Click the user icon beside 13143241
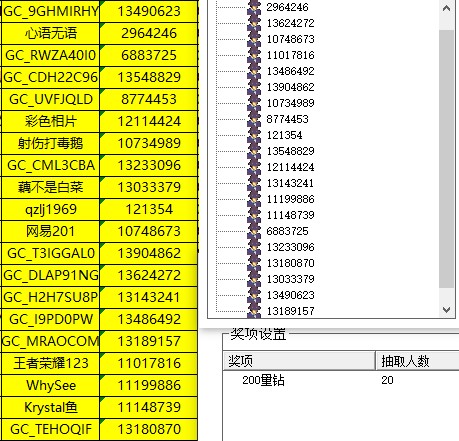Image resolution: width=459 pixels, height=441 pixels. (x=254, y=183)
